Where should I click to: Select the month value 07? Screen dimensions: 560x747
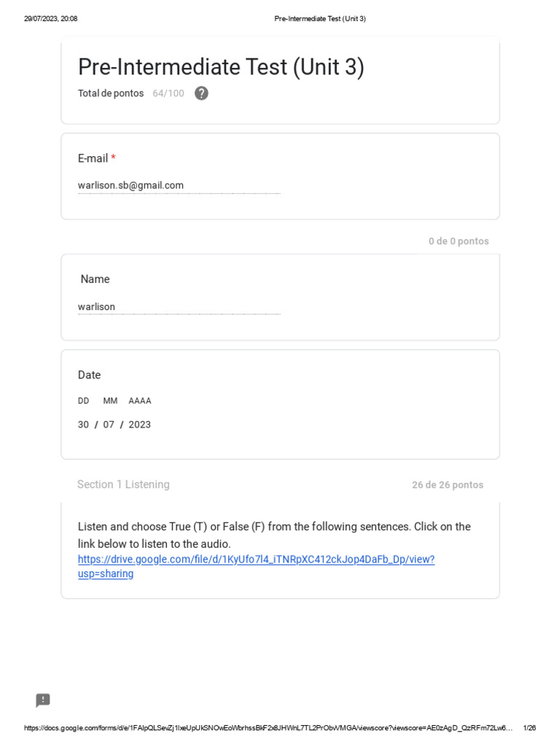point(109,425)
